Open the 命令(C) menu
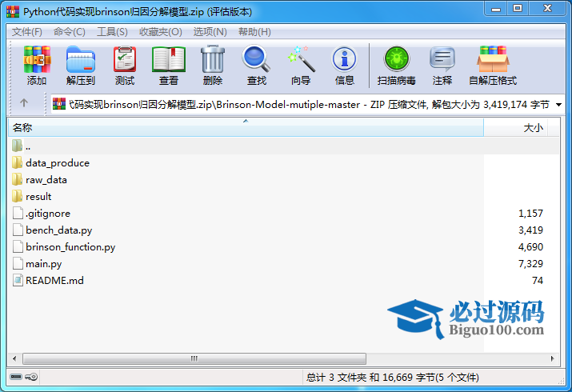The width and height of the screenshot is (572, 392). pyautogui.click(x=70, y=32)
